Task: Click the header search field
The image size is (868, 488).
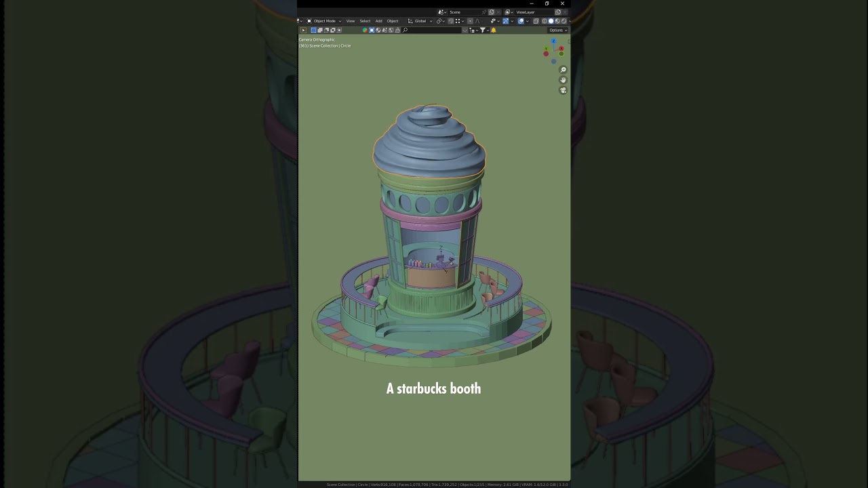Action: [431, 30]
